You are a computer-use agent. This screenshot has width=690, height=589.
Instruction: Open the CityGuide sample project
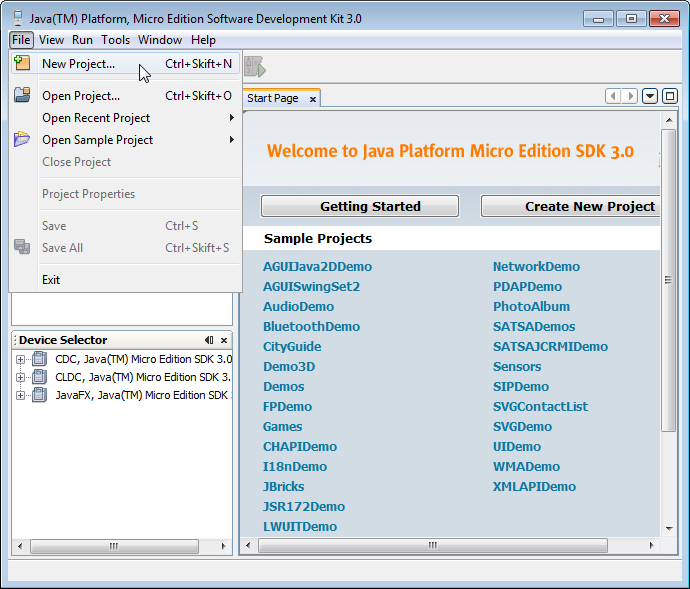[x=292, y=346]
